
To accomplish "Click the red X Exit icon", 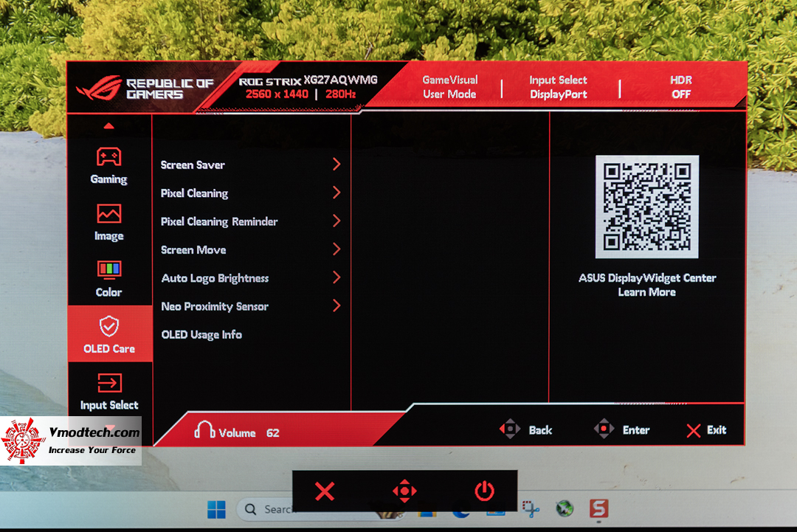I will pos(693,430).
